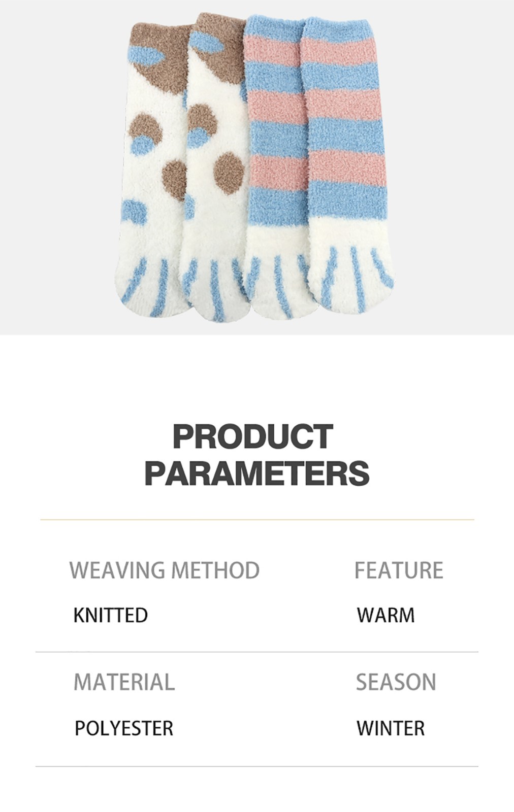This screenshot has height=812, width=514.
Task: Click the FEATURE label
Action: 399,570
